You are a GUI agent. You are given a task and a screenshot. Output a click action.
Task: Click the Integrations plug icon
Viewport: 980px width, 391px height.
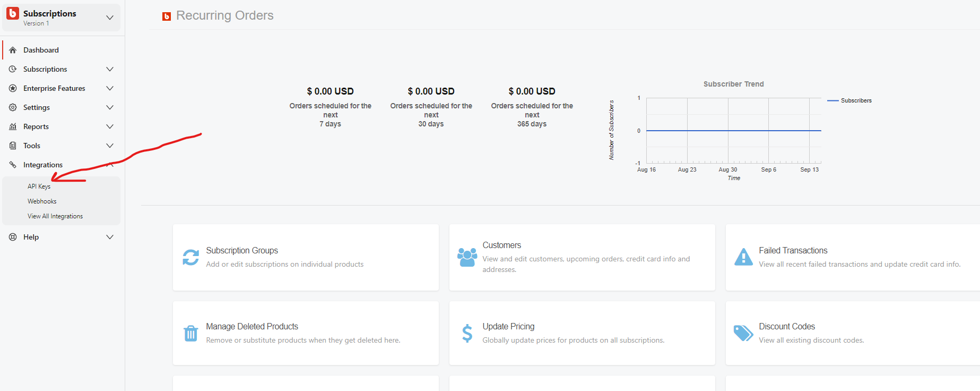click(x=13, y=165)
